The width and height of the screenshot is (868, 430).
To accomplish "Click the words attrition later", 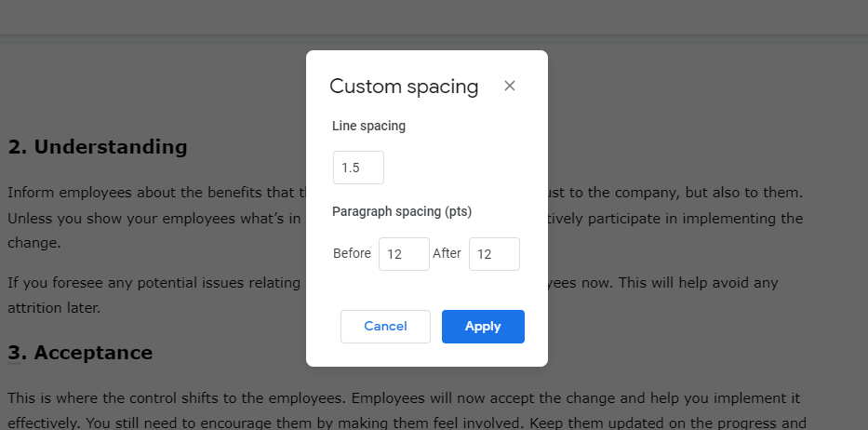I will point(54,308).
